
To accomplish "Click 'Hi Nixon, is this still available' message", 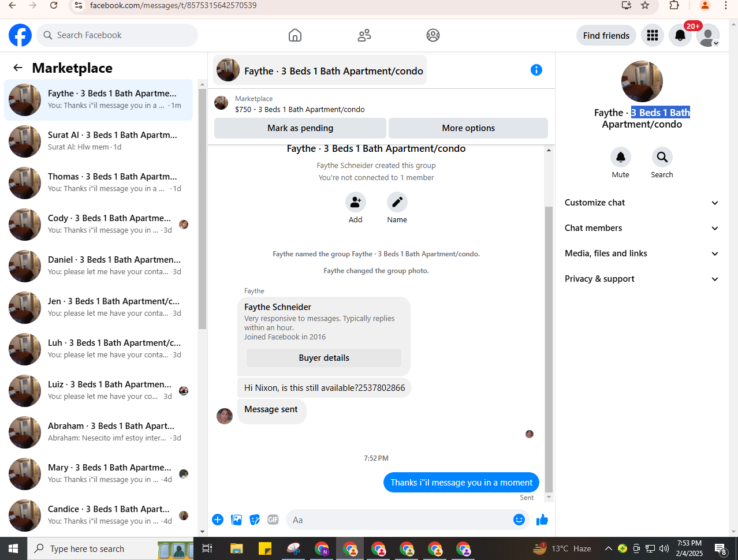I will coord(325,387).
